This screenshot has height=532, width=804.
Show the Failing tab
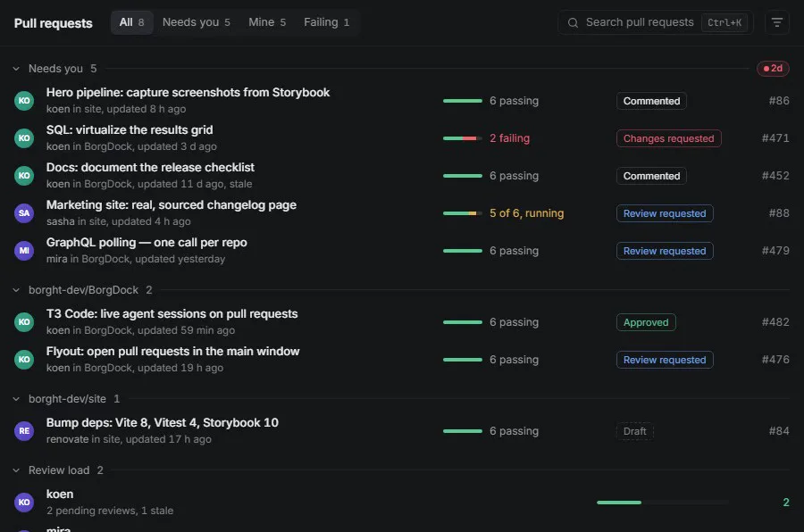click(x=327, y=22)
